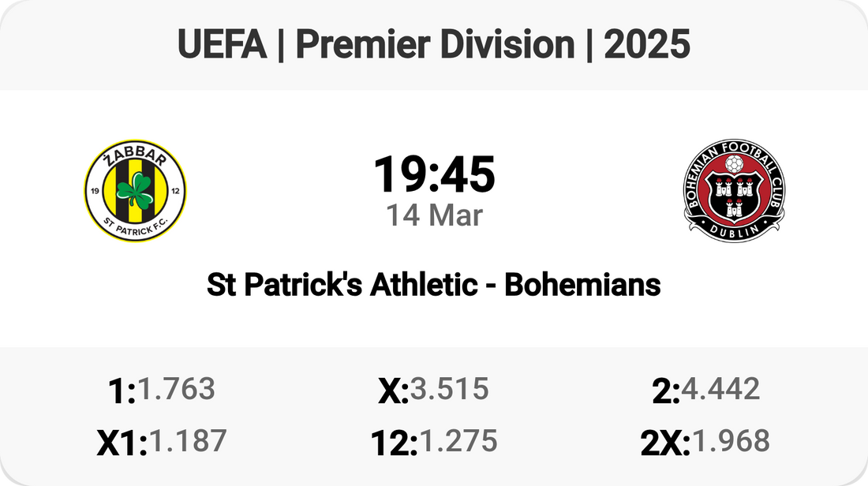The width and height of the screenshot is (868, 486).
Task: Click the bold "1:" outcome label
Action: pyautogui.click(x=122, y=391)
